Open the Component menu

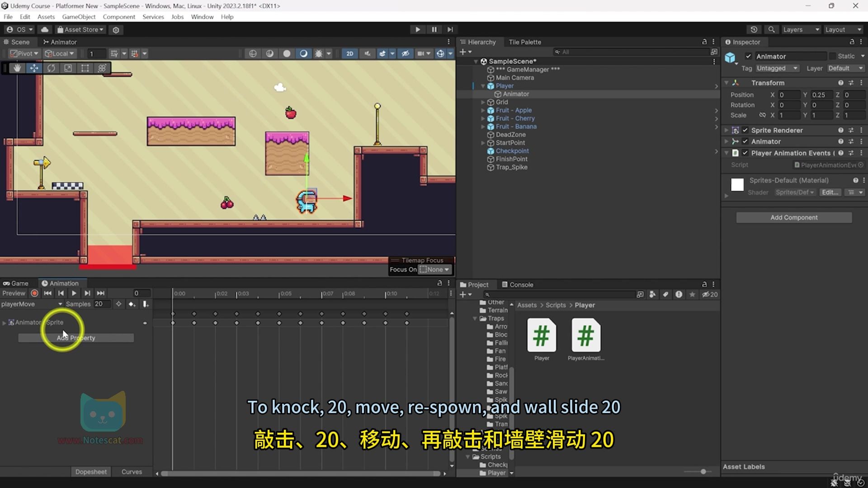point(119,17)
